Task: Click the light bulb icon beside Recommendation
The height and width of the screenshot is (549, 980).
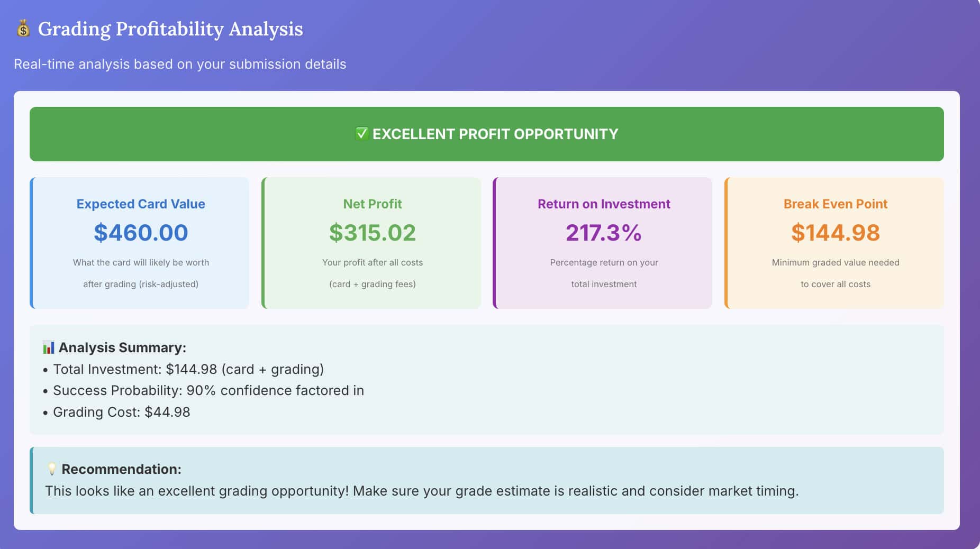Action: (51, 469)
